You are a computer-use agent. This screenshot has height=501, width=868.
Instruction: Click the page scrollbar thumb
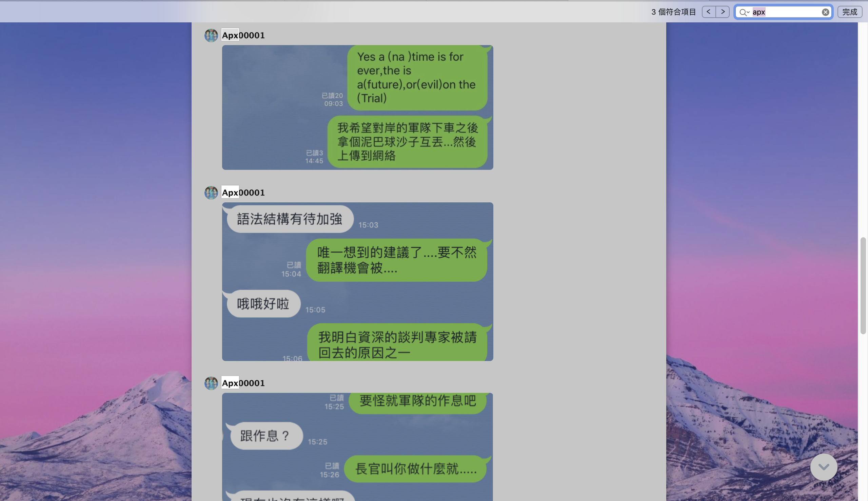[x=863, y=286]
